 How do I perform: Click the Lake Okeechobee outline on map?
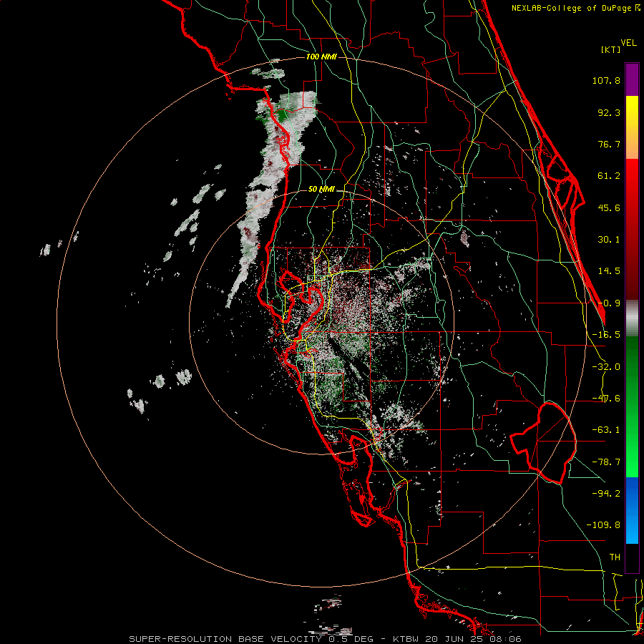pos(543,443)
